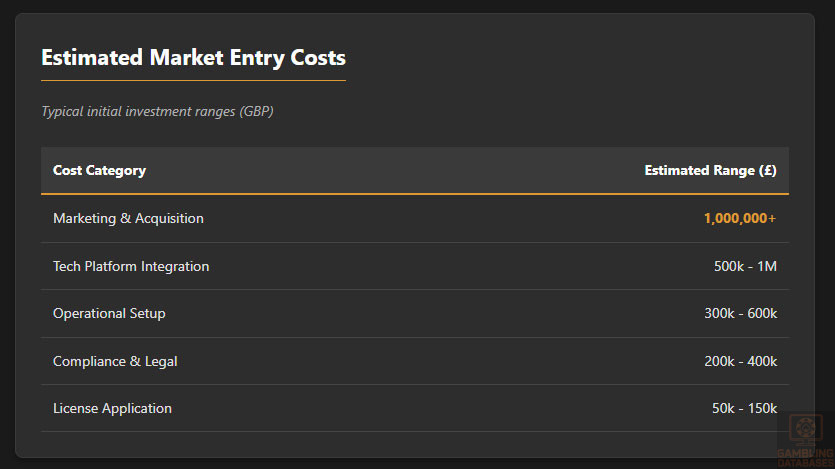This screenshot has height=469, width=835.
Task: Click the '£' symbol in the range header
Action: tap(767, 170)
